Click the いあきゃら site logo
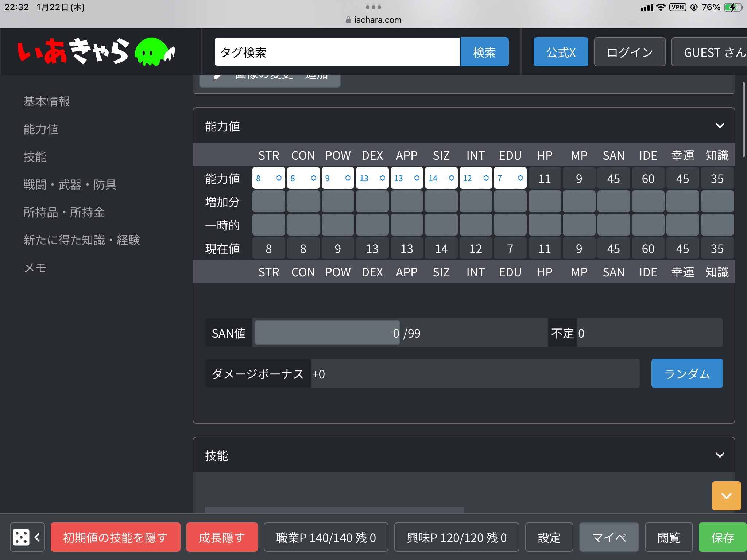This screenshot has height=560, width=747. [x=73, y=52]
